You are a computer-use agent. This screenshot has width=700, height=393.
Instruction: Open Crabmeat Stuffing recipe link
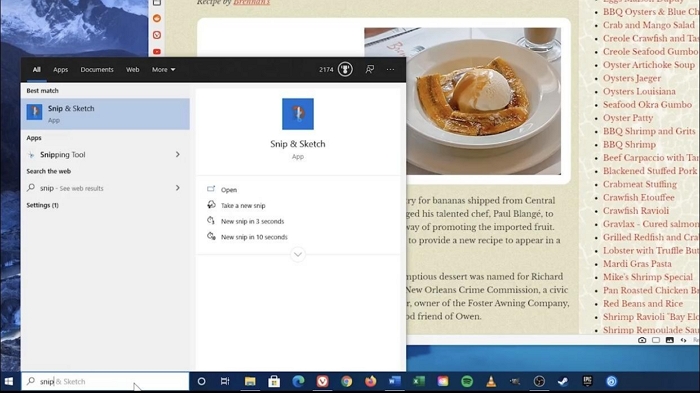[x=640, y=184]
